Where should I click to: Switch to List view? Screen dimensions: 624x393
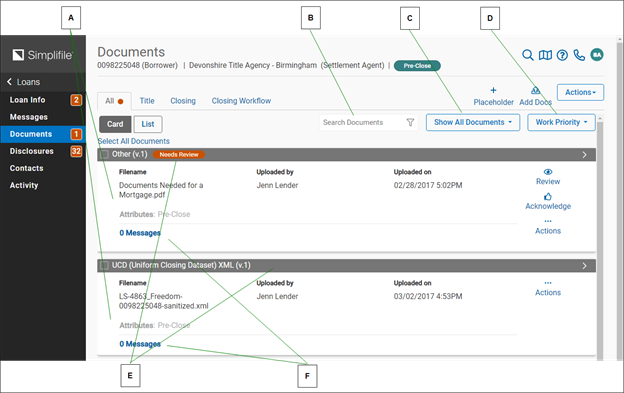coord(148,124)
